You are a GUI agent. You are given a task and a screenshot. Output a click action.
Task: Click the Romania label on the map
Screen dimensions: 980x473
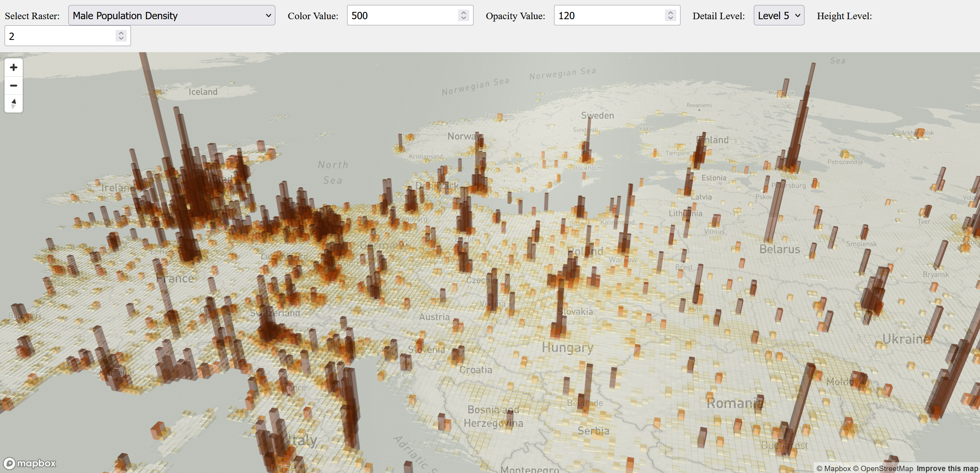click(735, 403)
